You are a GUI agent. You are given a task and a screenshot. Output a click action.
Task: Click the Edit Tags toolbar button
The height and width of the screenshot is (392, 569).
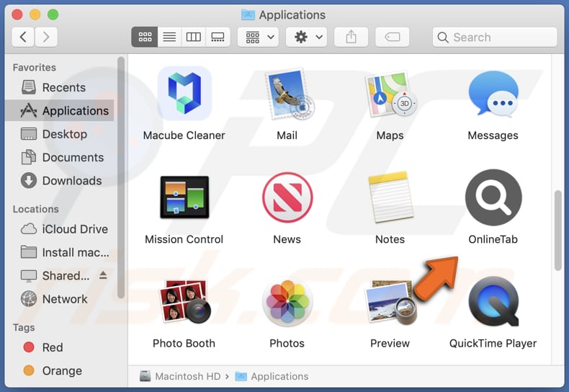tap(393, 37)
